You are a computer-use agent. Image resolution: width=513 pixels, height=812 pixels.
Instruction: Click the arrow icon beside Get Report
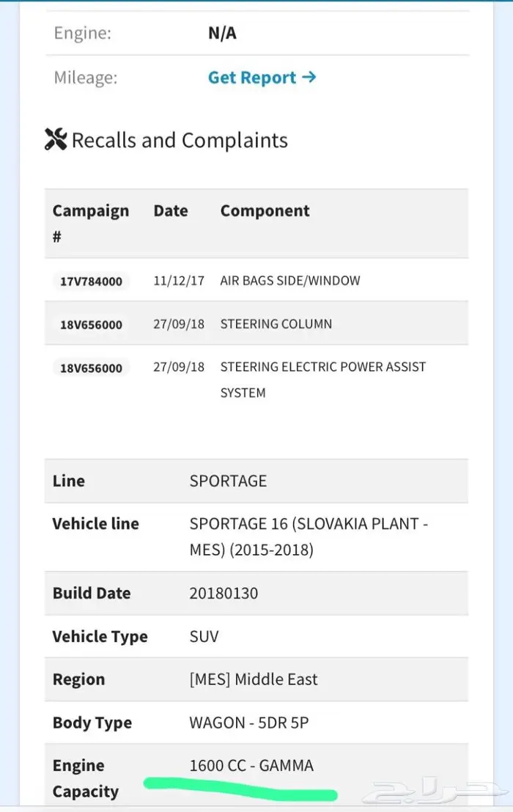(x=309, y=77)
